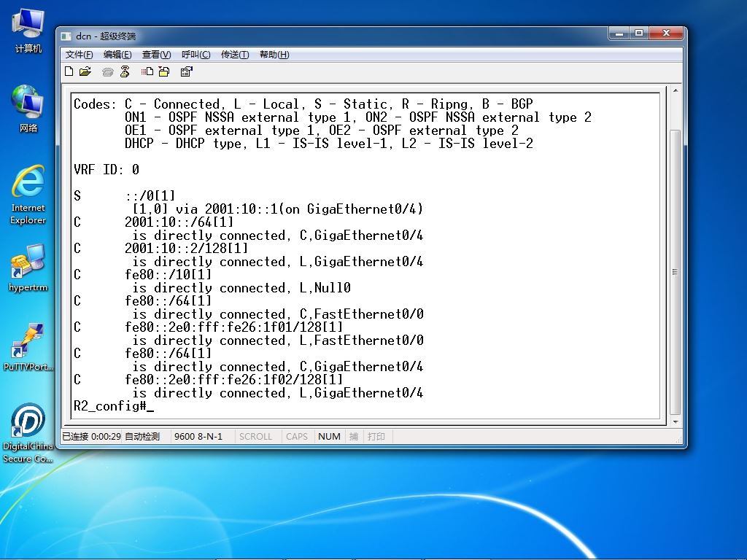This screenshot has width=747, height=560.
Task: Click the Properties toolbar icon
Action: pyautogui.click(x=186, y=72)
